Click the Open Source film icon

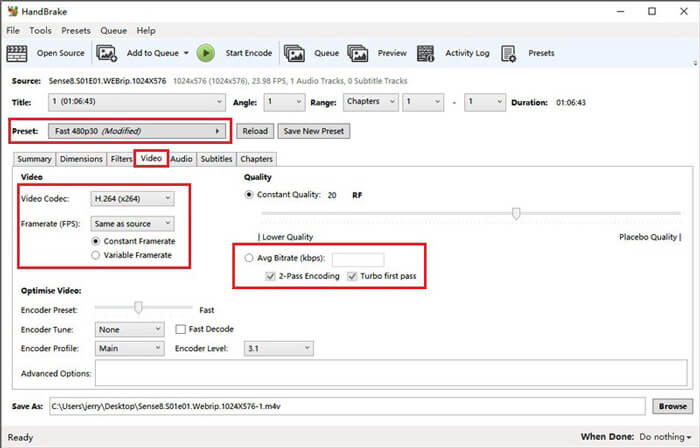(17, 54)
